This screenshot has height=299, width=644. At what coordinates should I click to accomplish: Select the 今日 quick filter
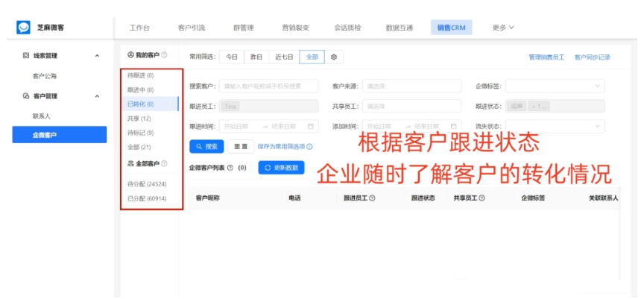tap(232, 57)
